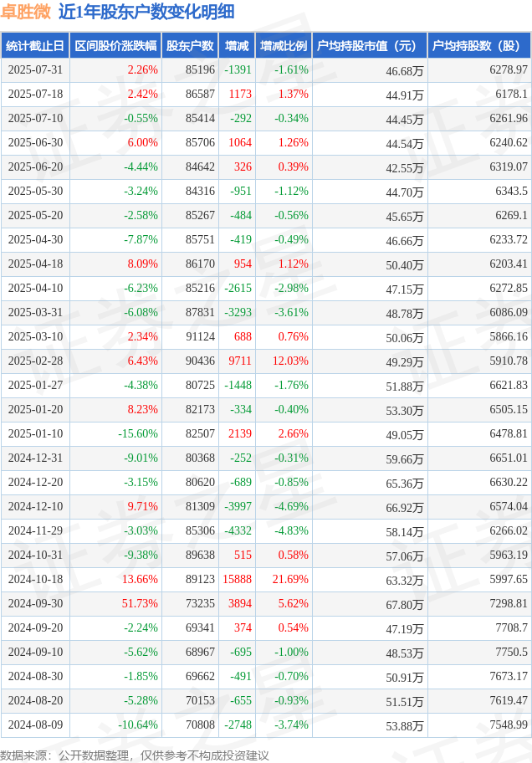
Task: Click the -15.60% price change cell
Action: point(138,433)
